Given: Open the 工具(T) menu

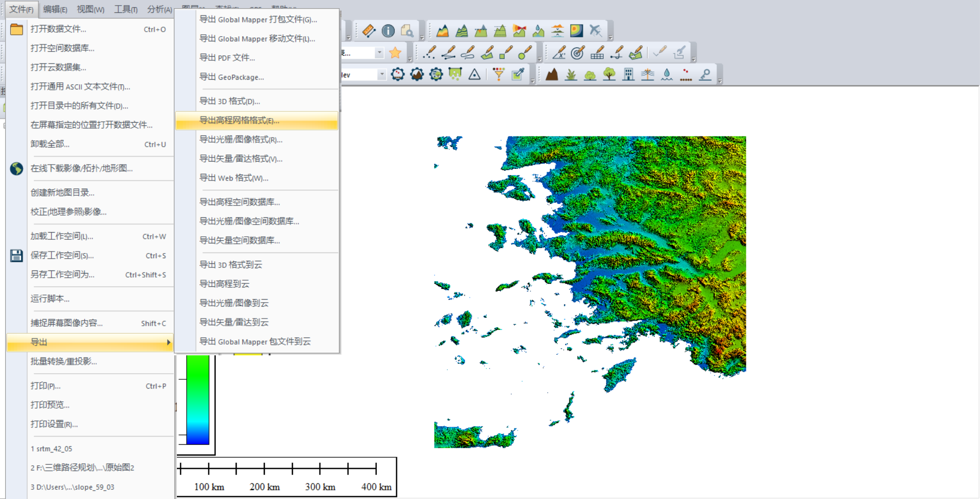Looking at the screenshot, I should pyautogui.click(x=126, y=9).
